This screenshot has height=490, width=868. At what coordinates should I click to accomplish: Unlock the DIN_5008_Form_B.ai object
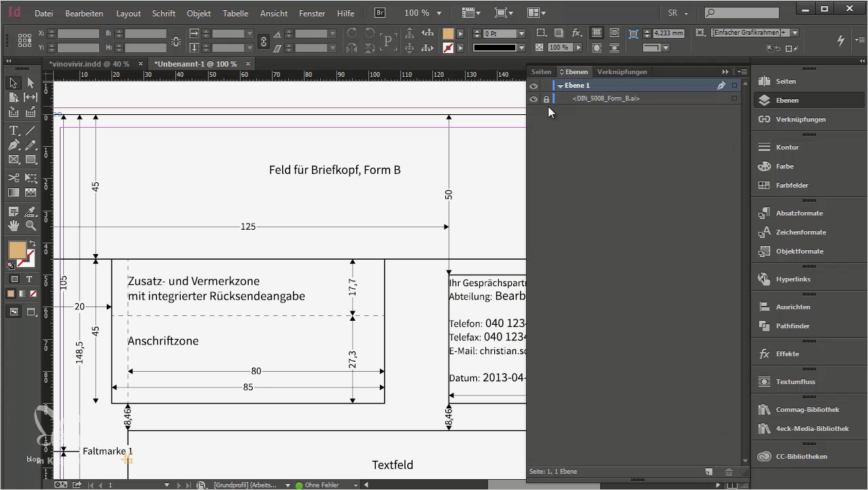tap(546, 99)
